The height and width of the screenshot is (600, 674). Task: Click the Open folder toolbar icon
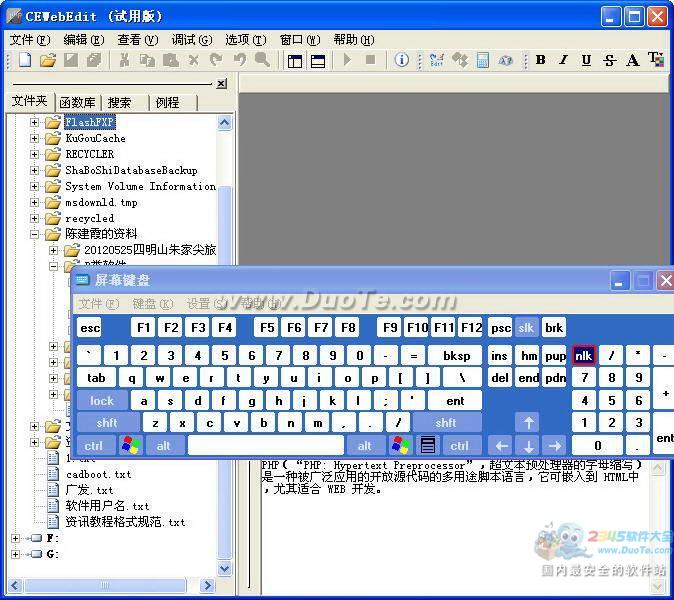(48, 60)
